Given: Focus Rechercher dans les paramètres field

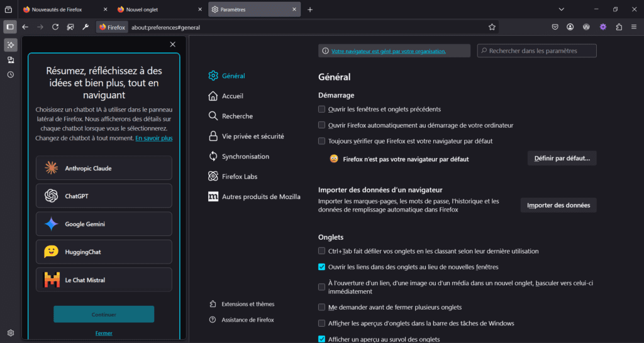Looking at the screenshot, I should pos(537,51).
